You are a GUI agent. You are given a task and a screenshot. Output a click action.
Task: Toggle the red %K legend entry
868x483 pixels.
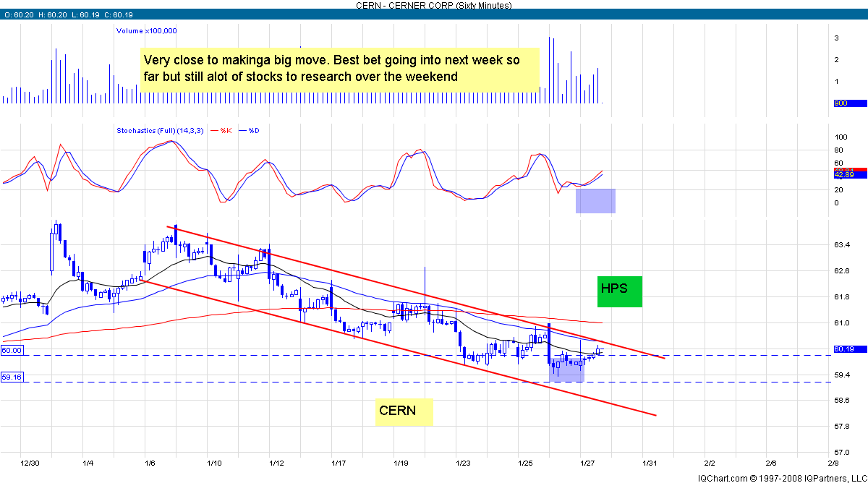[226, 131]
